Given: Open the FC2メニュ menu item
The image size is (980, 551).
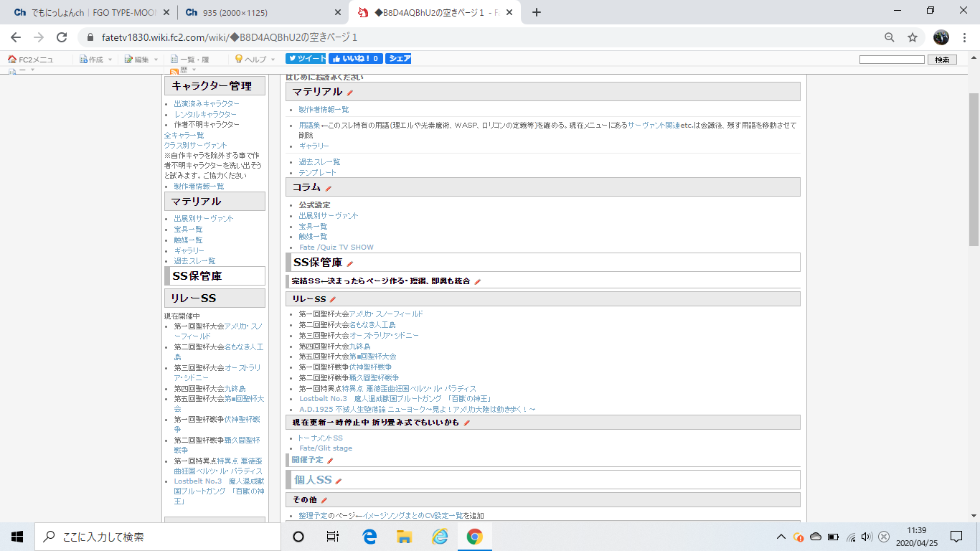Looking at the screenshot, I should coord(31,60).
